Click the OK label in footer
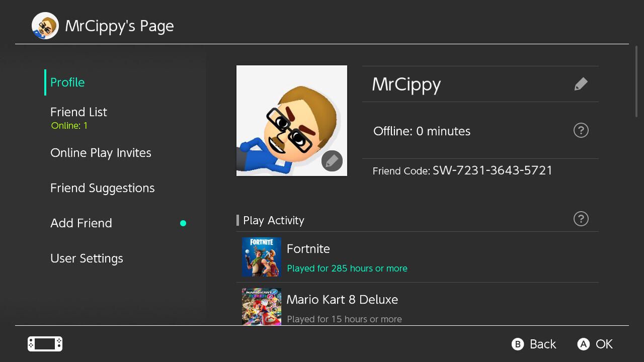Screen dimensions: 644x362 click(x=604, y=344)
